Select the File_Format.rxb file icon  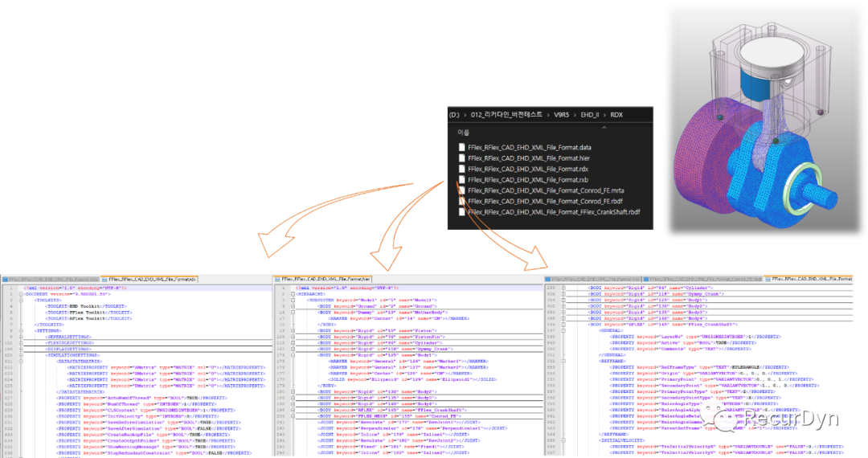[x=461, y=180]
